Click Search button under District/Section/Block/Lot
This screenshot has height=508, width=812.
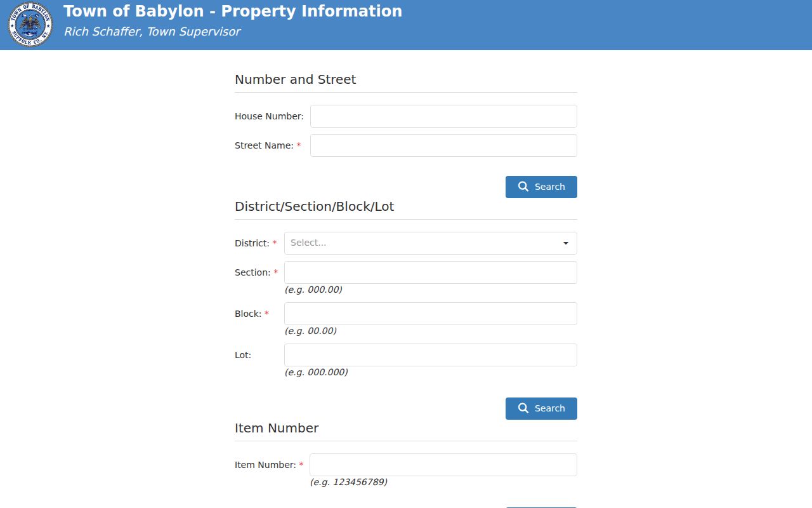tap(541, 408)
